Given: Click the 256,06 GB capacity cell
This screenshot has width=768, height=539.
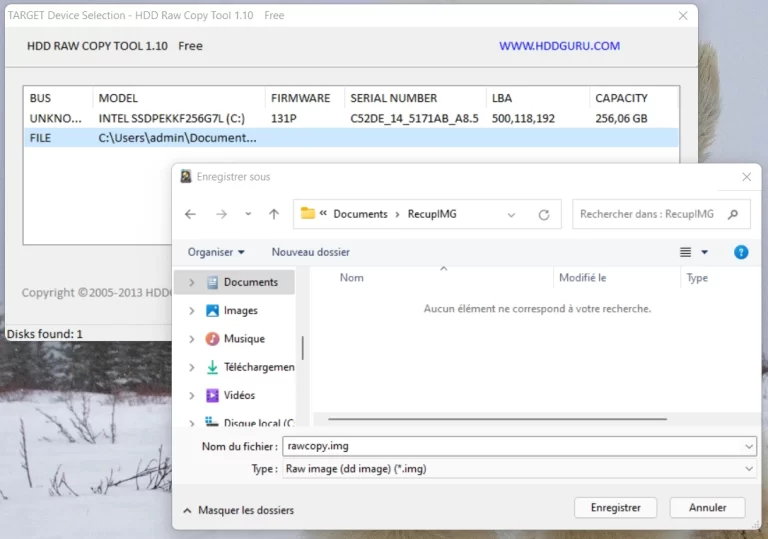Looking at the screenshot, I should pos(621,119).
